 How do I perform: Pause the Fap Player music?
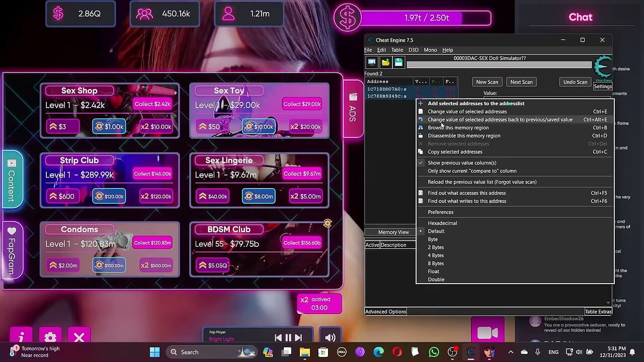coord(288,338)
